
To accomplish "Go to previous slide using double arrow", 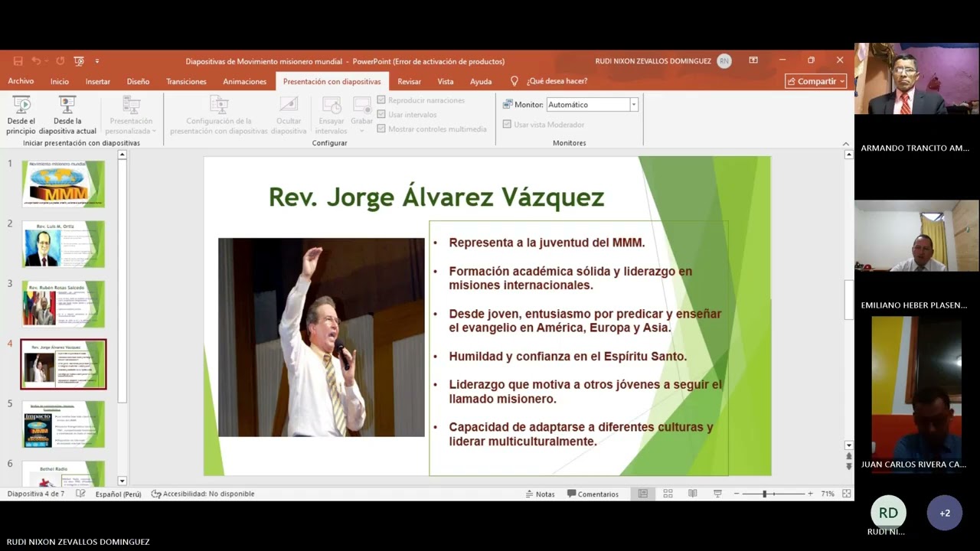I will pyautogui.click(x=848, y=456).
